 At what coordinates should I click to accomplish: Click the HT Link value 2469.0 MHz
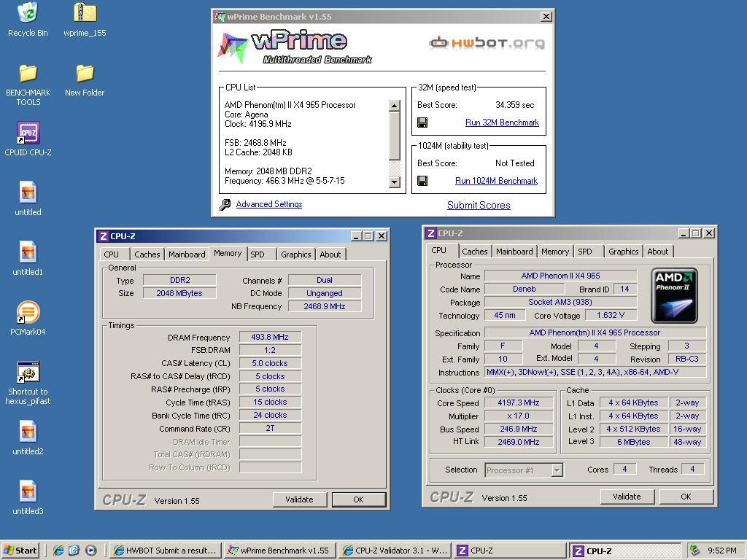coord(519,442)
